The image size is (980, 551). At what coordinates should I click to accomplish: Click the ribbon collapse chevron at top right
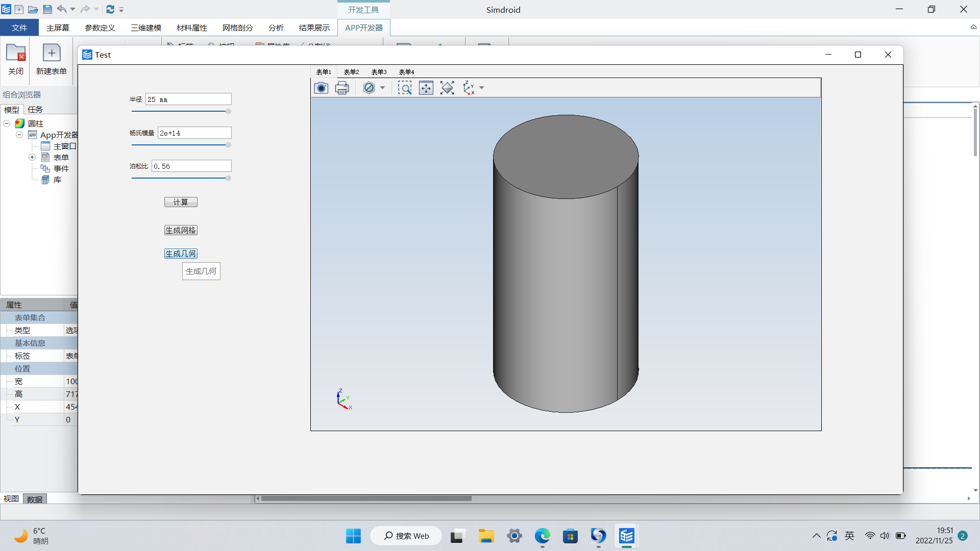pyautogui.click(x=973, y=27)
